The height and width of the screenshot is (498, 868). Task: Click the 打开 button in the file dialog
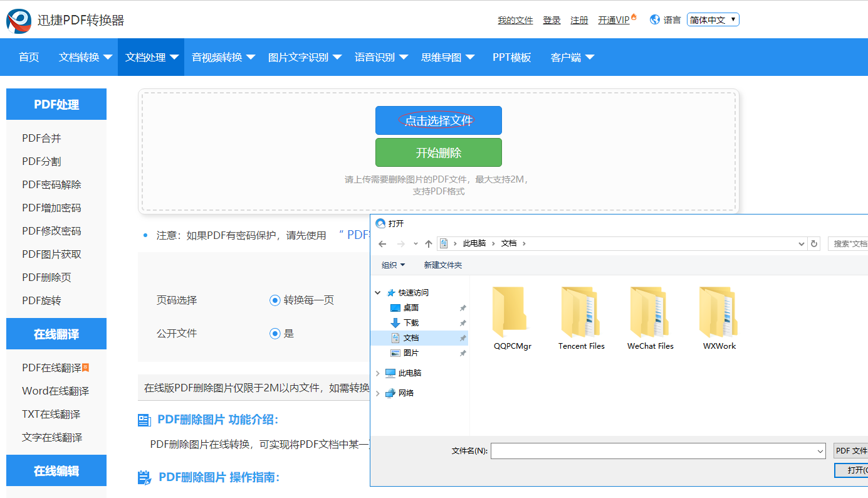point(851,470)
